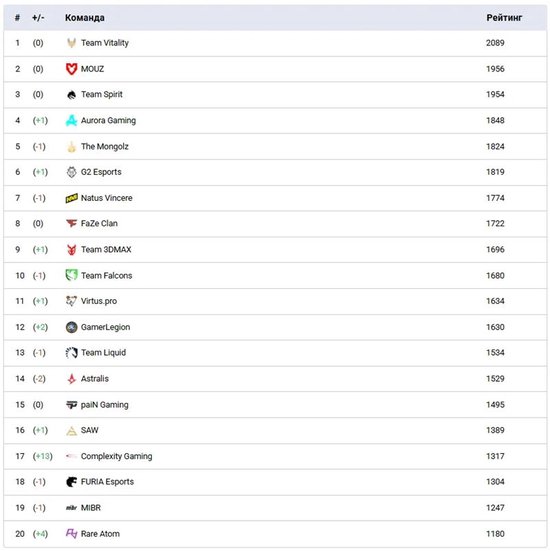This screenshot has height=551, width=550.
Task: Open the Complexity Gaming team link
Action: [117, 456]
